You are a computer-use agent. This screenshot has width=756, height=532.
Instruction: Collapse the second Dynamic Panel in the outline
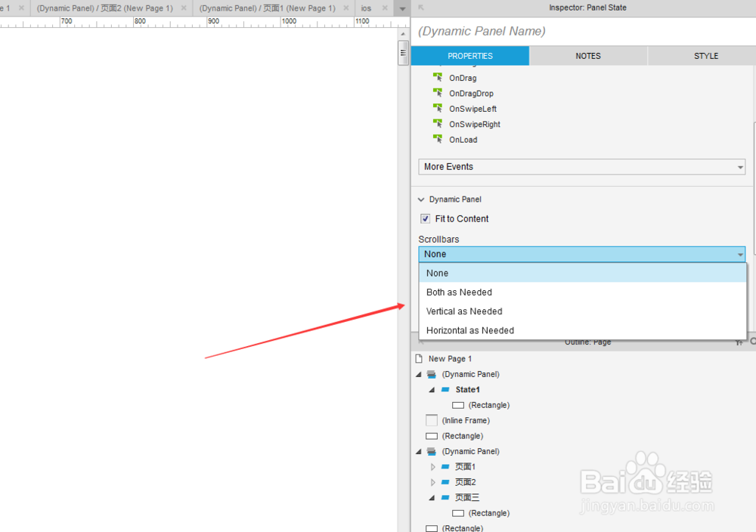click(x=419, y=452)
